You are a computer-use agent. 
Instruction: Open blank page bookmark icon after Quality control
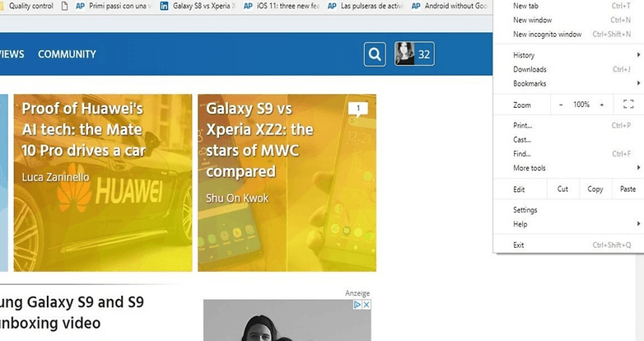pyautogui.click(x=64, y=6)
